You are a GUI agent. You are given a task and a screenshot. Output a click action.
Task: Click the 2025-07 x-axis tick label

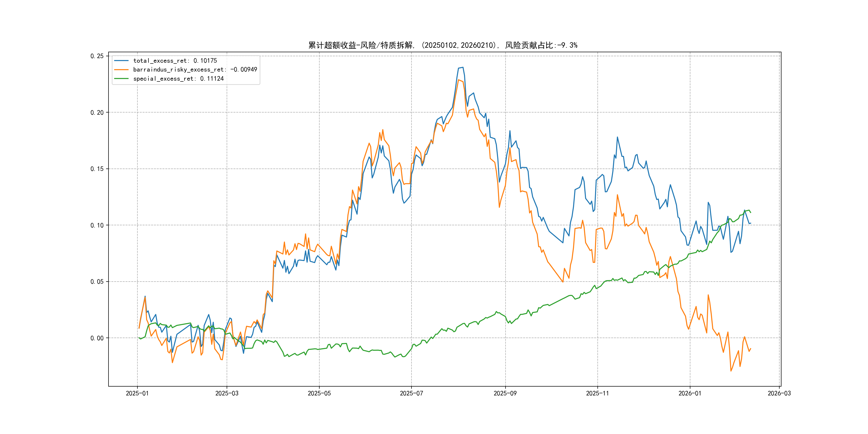(411, 393)
